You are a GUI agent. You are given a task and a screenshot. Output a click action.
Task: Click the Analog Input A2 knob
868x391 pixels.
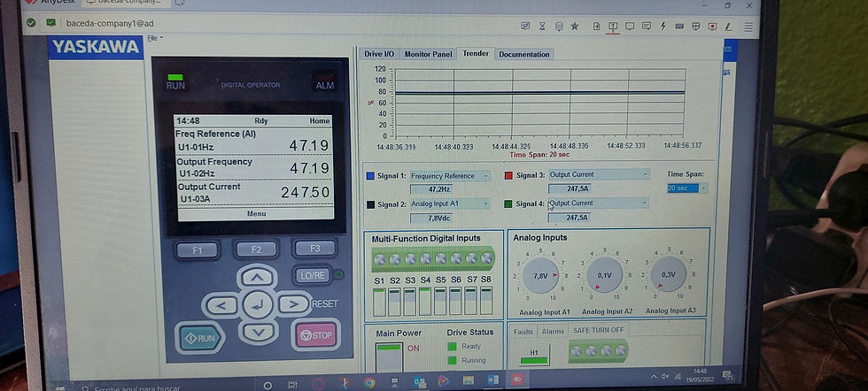[604, 274]
